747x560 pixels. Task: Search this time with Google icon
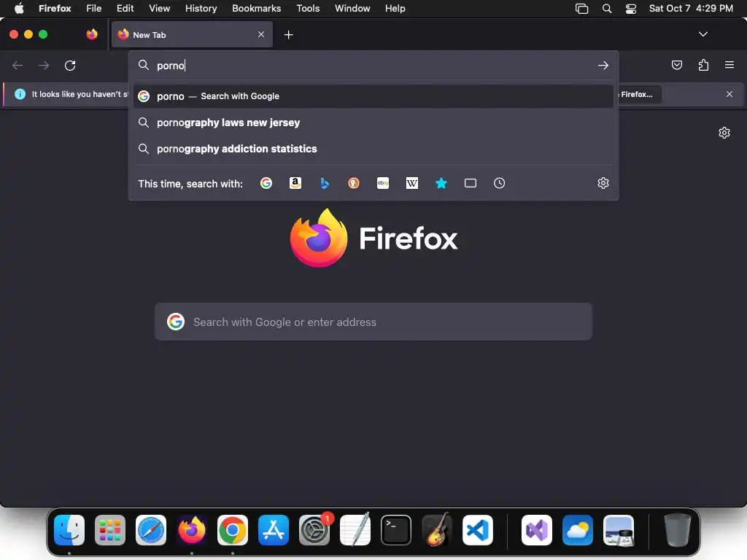266,183
